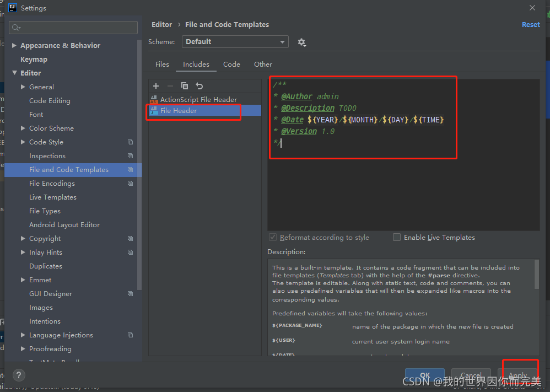The width and height of the screenshot is (550, 392).
Task: Switch to the Files tab
Action: 162,64
